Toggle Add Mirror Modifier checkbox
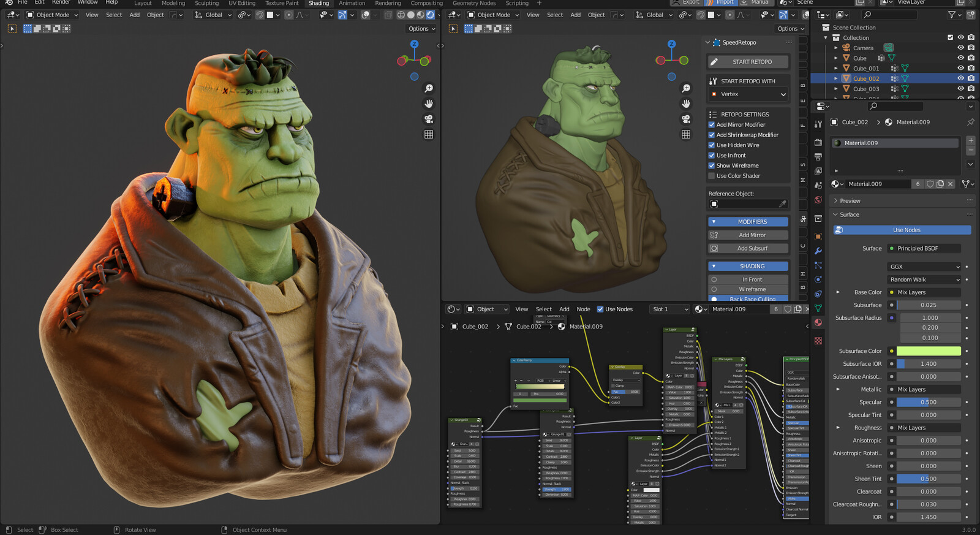The image size is (980, 535). 712,124
